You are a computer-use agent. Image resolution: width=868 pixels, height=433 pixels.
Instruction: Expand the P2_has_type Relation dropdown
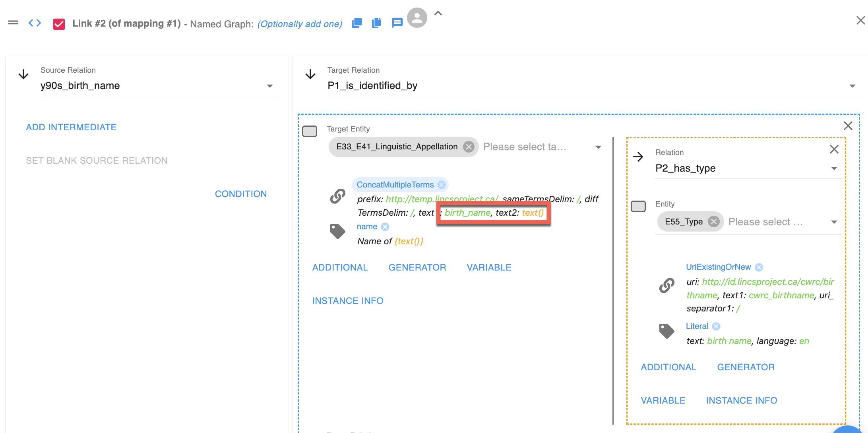[x=834, y=168]
